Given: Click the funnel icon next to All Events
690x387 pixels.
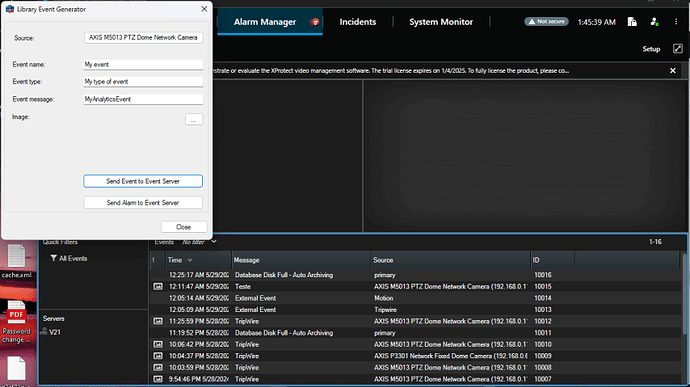Looking at the screenshot, I should click(53, 258).
